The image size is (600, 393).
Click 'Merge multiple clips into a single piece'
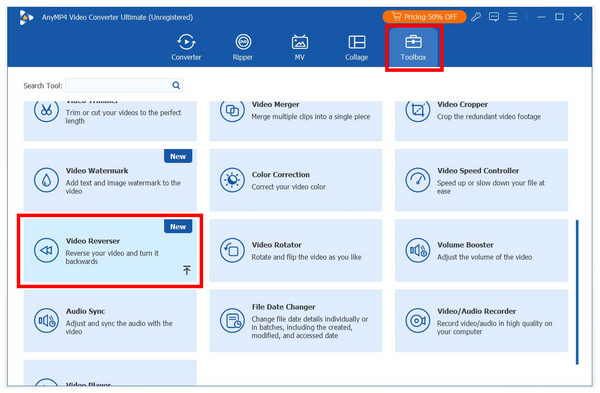tap(311, 117)
